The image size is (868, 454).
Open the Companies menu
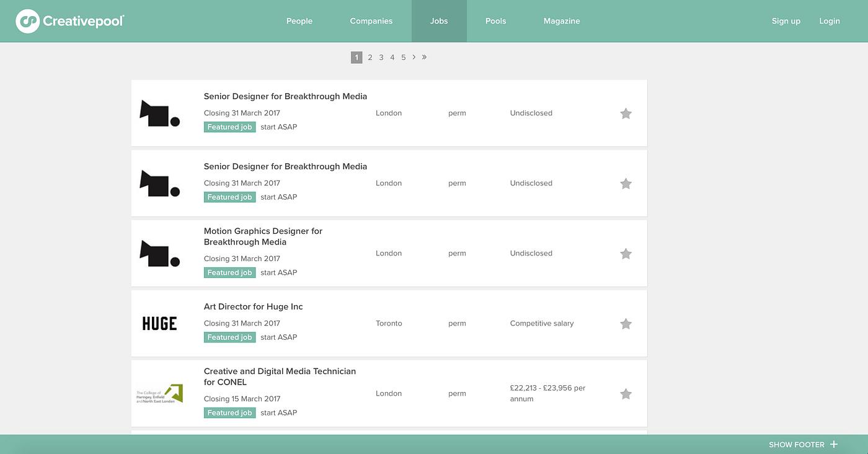pyautogui.click(x=371, y=21)
